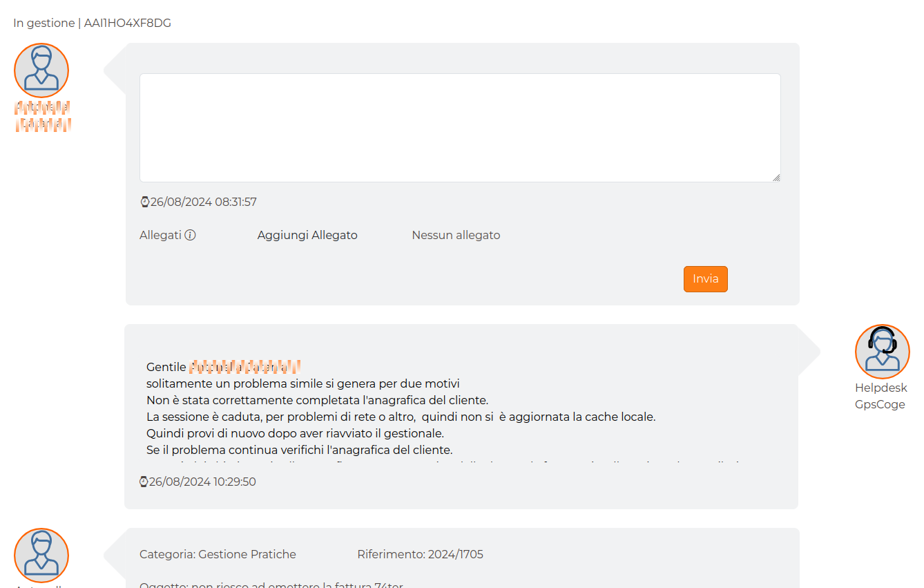Click the Helpdesk GpsCoge headset avatar icon

(x=883, y=351)
